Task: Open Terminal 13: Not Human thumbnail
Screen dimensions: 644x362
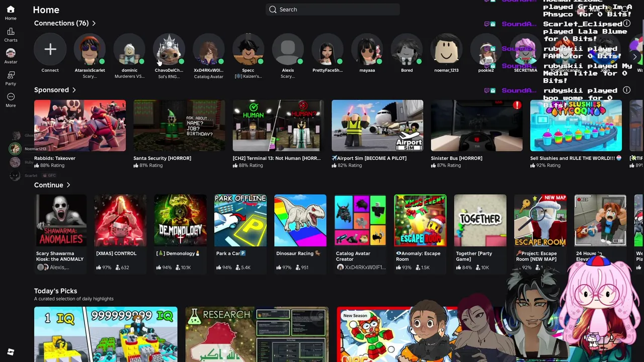Action: tap(278, 125)
